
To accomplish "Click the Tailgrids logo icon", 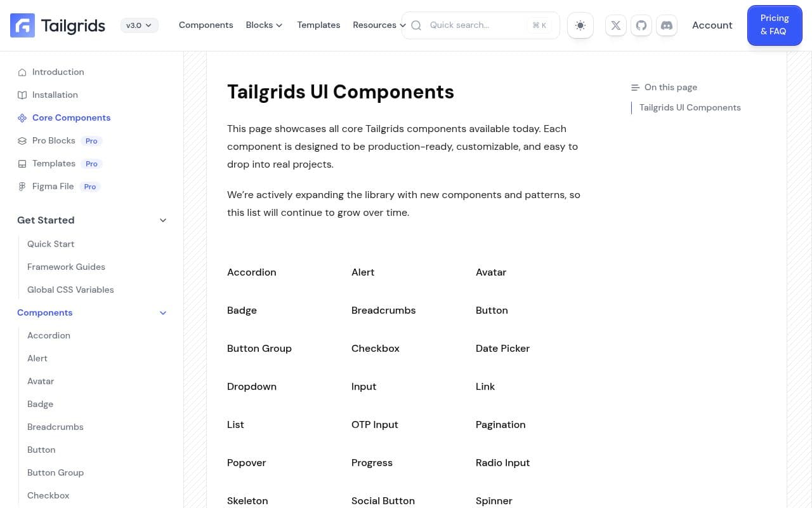I will [22, 25].
